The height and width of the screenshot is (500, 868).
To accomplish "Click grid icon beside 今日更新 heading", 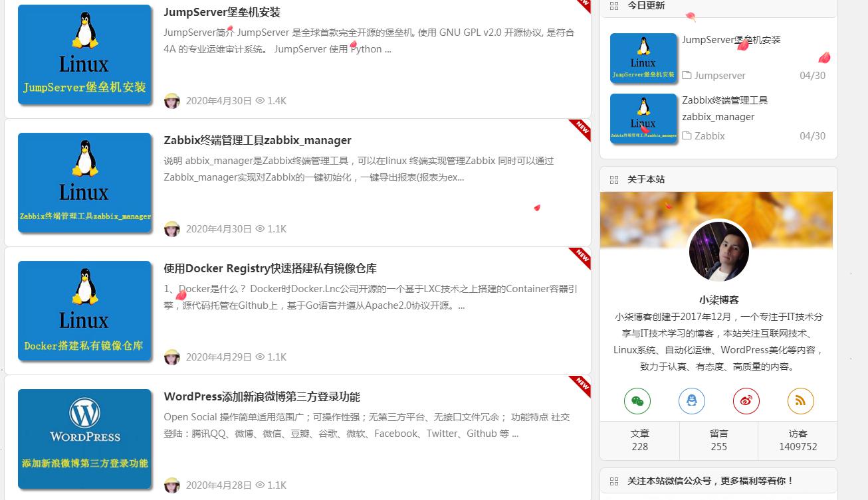I will point(613,6).
